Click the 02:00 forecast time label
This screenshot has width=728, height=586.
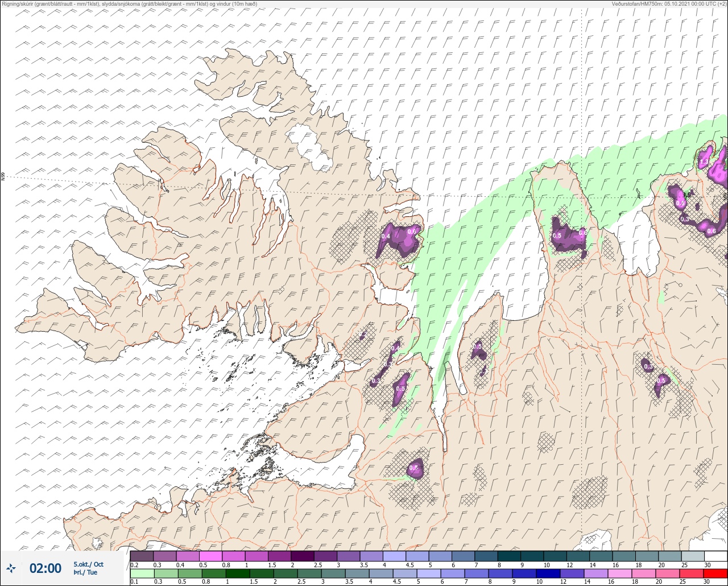coord(45,568)
